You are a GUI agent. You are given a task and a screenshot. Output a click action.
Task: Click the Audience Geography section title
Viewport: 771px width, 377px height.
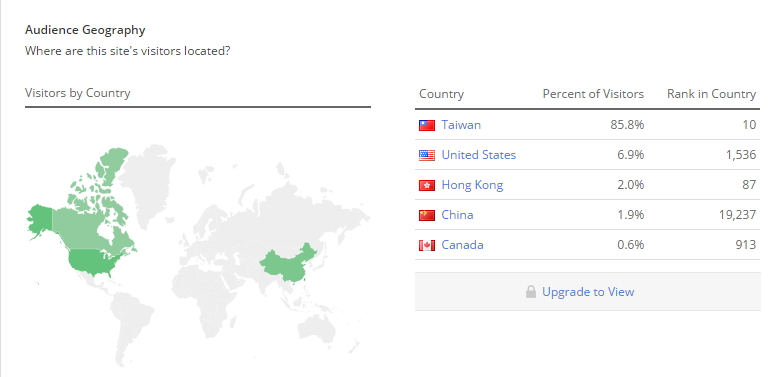85,30
